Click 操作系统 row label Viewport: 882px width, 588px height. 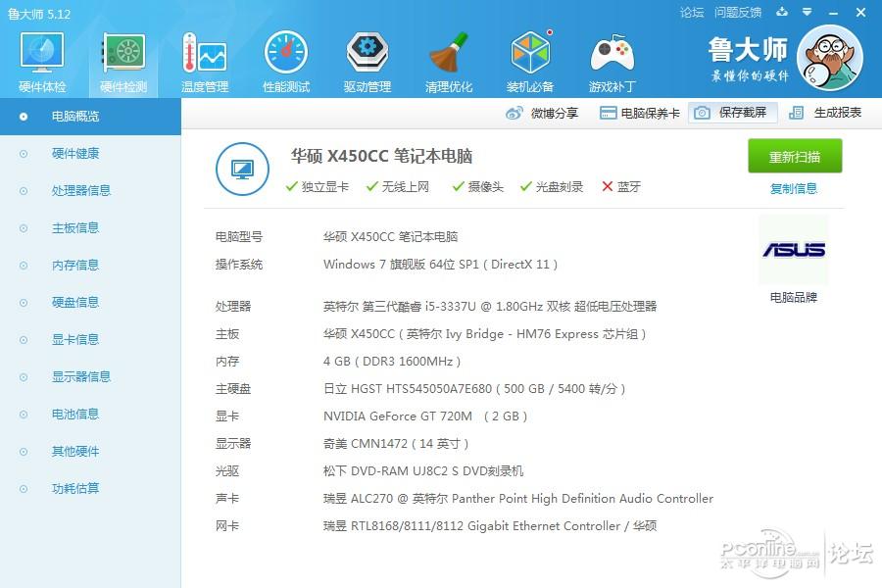pyautogui.click(x=239, y=265)
